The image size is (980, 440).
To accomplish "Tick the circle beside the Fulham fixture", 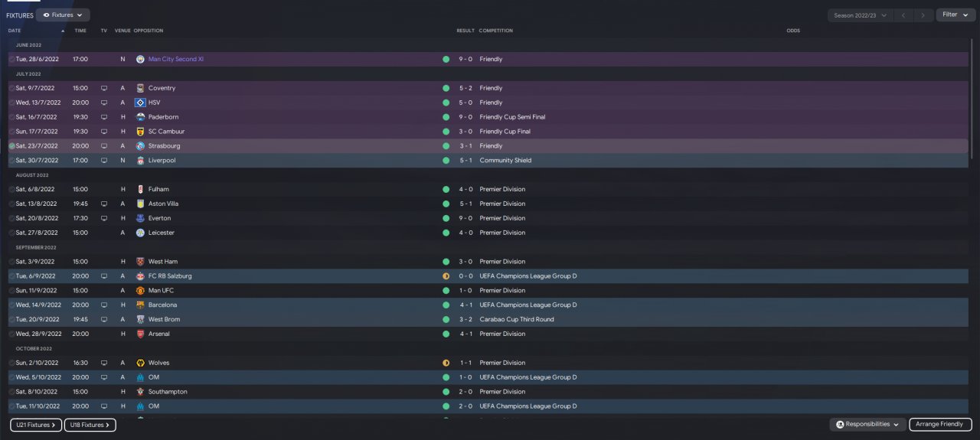I will tap(11, 190).
